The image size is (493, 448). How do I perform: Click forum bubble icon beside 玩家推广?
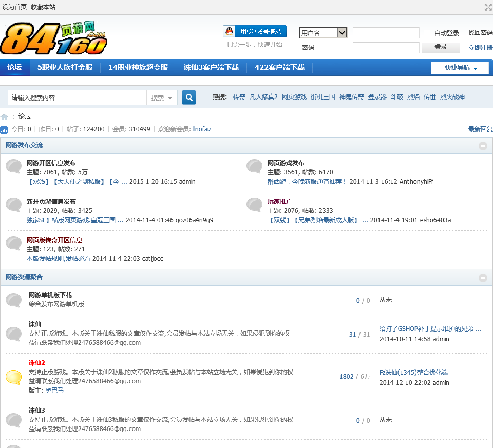[254, 205]
